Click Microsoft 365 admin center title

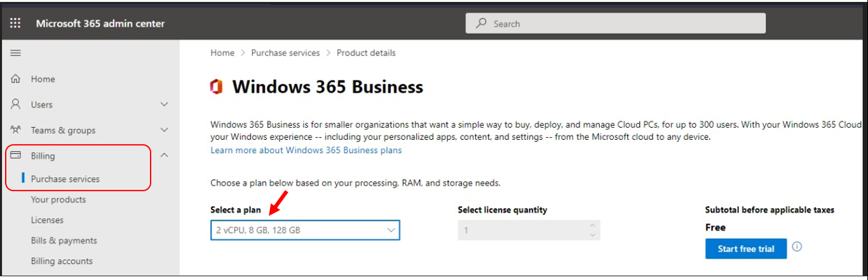coord(100,23)
